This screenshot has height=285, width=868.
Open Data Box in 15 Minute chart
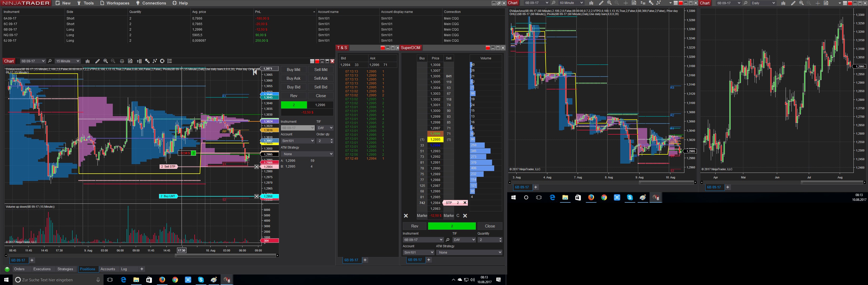130,61
